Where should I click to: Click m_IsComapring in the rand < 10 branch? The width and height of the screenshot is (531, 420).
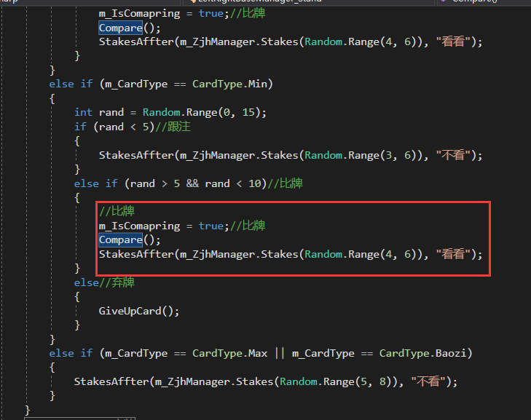click(139, 226)
